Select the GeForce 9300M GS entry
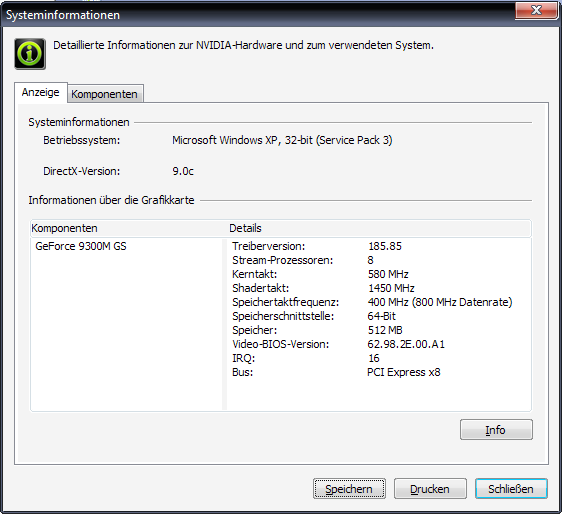Viewport: 562px width, 514px height. pos(81,246)
